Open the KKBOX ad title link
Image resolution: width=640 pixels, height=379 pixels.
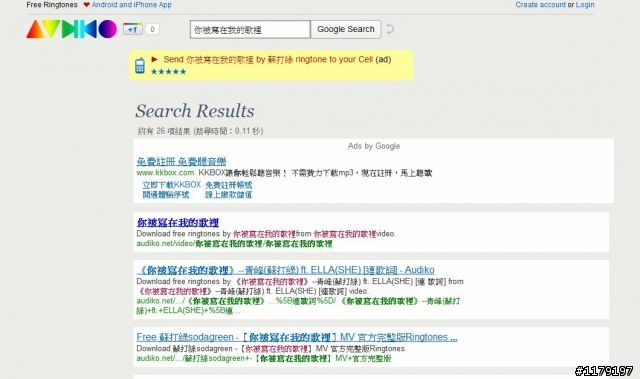pos(181,162)
